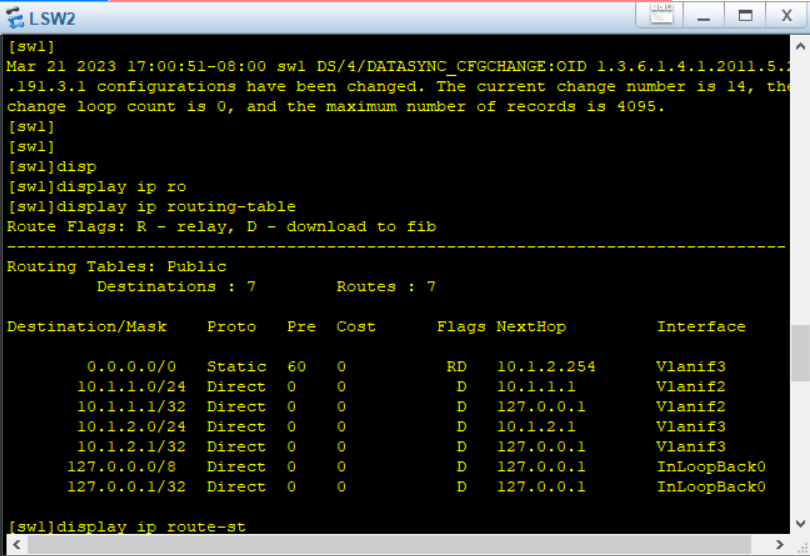Click the Destination/Mask column header

pos(87,327)
